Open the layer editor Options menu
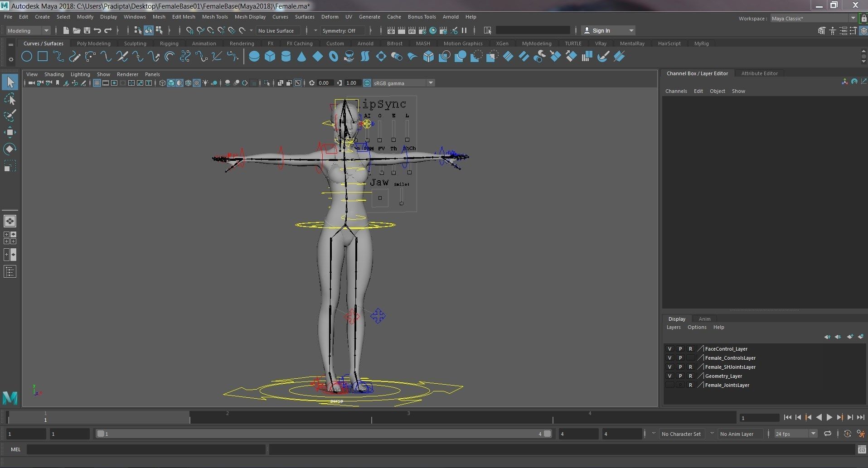Image resolution: width=868 pixels, height=468 pixels. click(697, 327)
